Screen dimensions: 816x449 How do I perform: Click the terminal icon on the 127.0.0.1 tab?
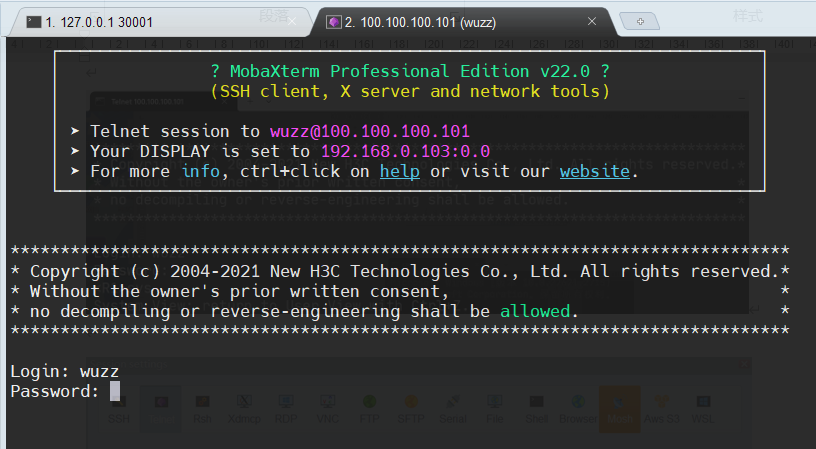[34, 22]
